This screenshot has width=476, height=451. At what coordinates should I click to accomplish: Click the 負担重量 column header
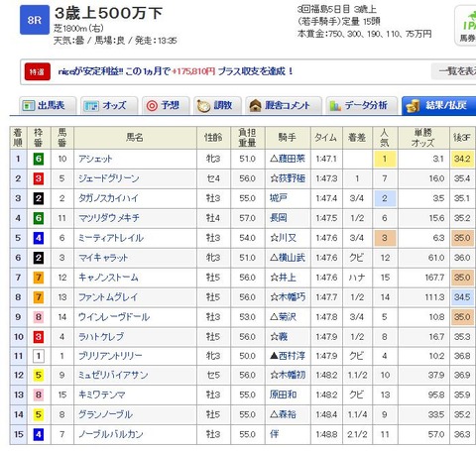(x=247, y=137)
